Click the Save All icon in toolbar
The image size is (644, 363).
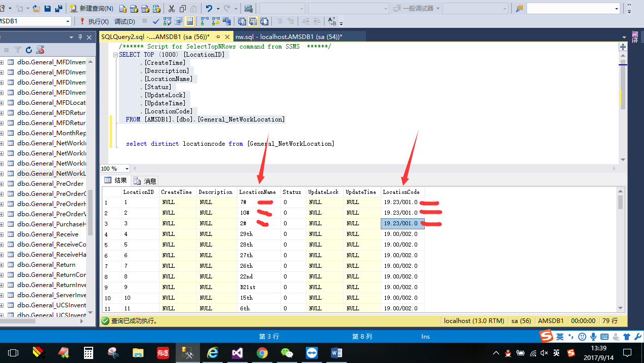pyautogui.click(x=58, y=9)
